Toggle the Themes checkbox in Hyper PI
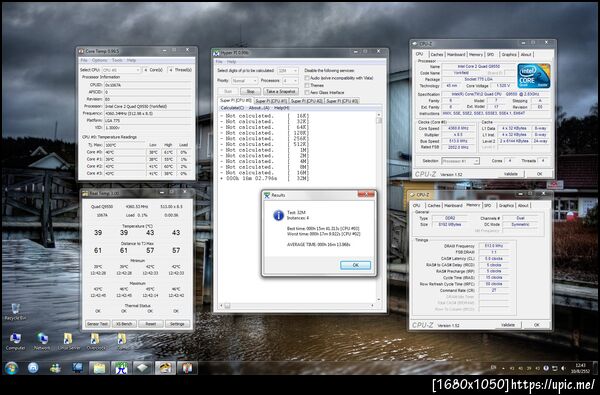This screenshot has width=600, height=395. pos(307,85)
